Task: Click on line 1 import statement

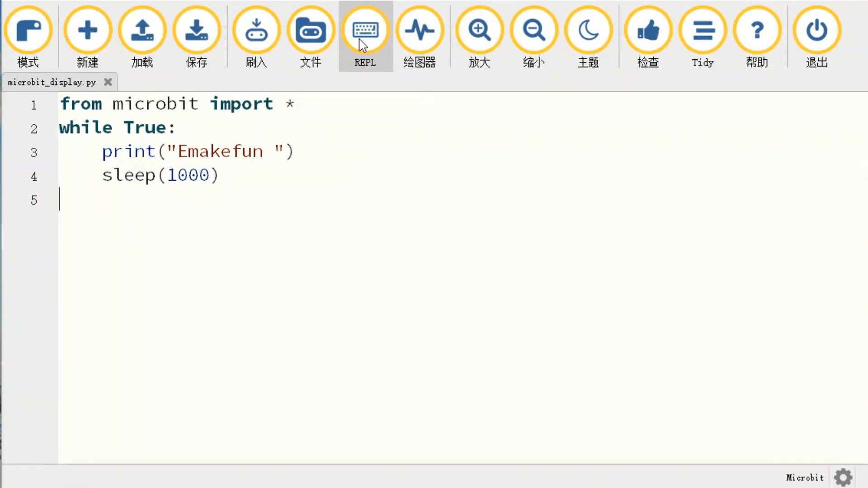Action: coord(177,104)
